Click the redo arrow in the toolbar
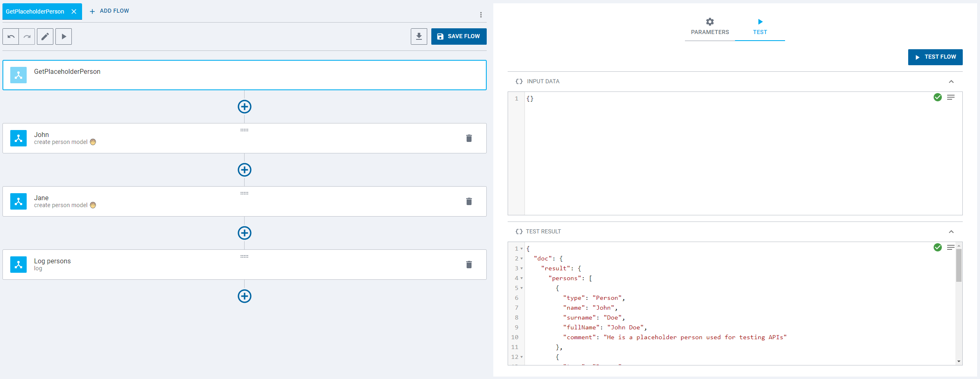The width and height of the screenshot is (980, 379). point(27,37)
